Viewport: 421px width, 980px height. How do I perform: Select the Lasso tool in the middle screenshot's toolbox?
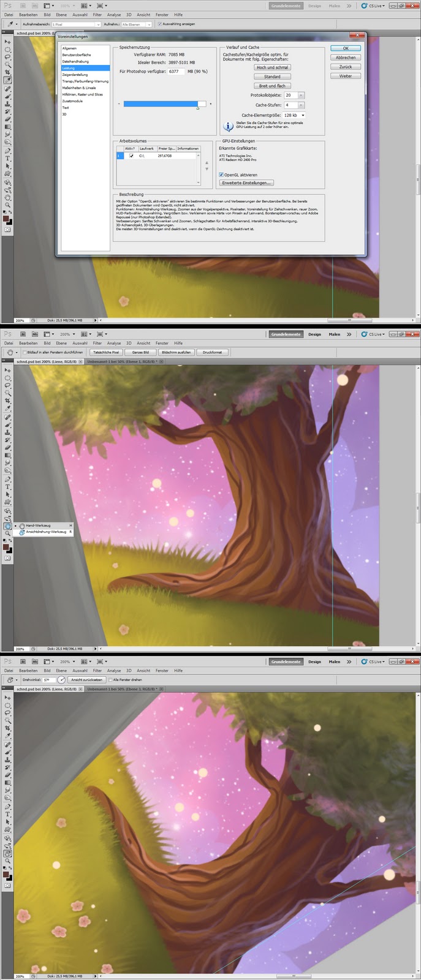click(8, 385)
